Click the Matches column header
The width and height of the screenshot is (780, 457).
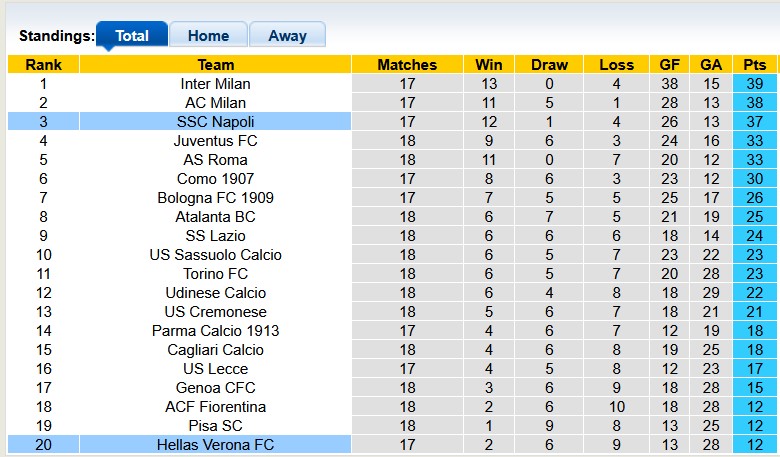(x=407, y=65)
